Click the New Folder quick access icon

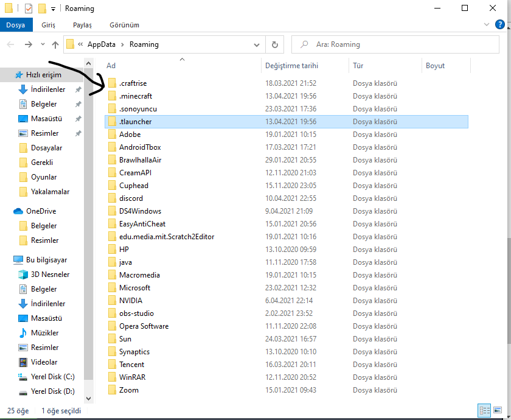(x=42, y=8)
